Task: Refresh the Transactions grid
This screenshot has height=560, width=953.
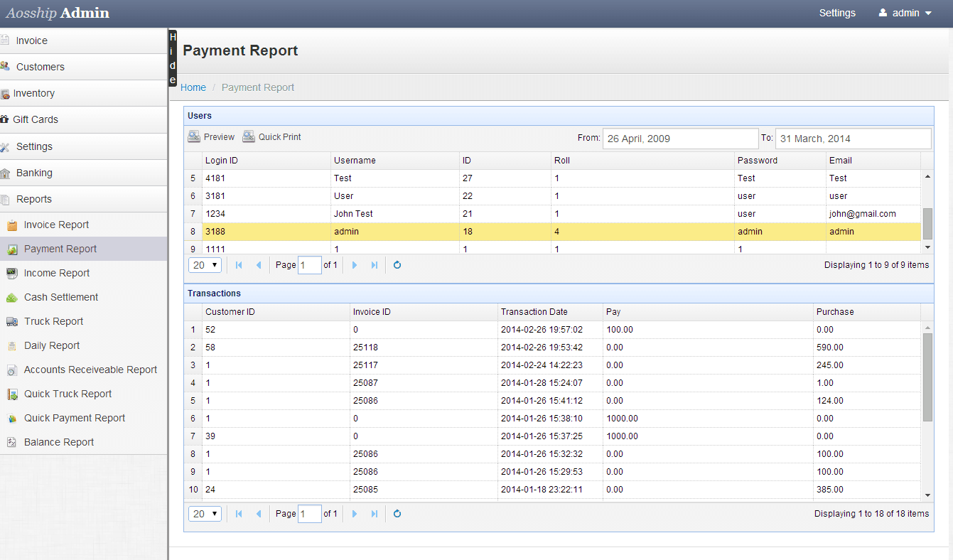Action: tap(397, 514)
